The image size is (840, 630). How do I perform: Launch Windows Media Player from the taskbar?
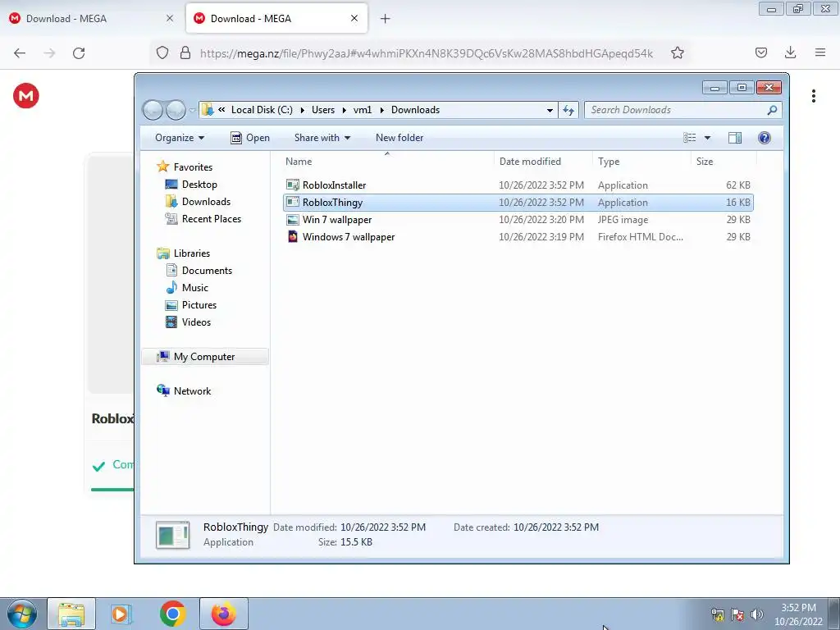pyautogui.click(x=121, y=614)
